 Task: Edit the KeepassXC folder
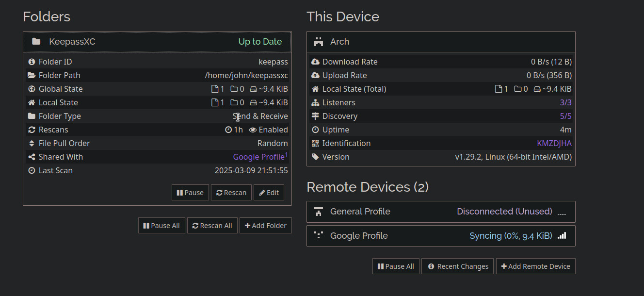(269, 193)
